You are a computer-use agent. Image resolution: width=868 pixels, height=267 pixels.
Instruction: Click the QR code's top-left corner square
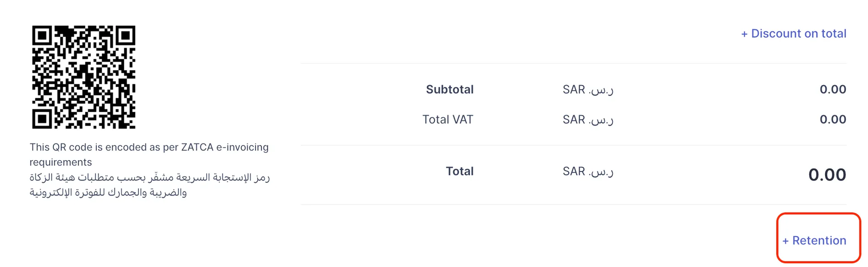[42, 35]
